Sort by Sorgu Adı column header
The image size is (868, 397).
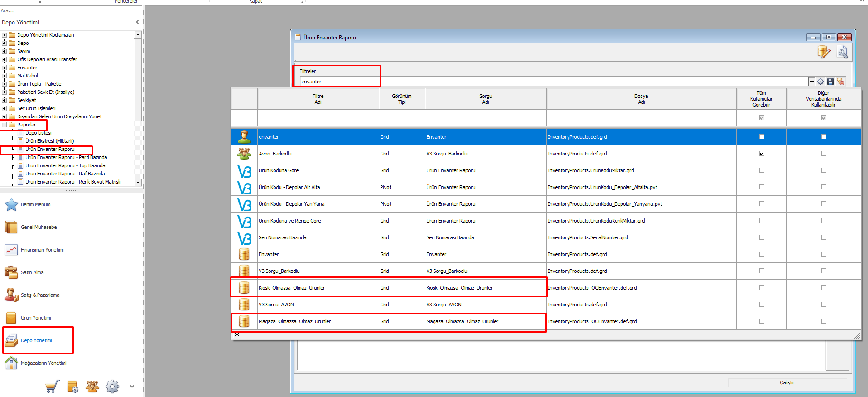click(x=486, y=99)
